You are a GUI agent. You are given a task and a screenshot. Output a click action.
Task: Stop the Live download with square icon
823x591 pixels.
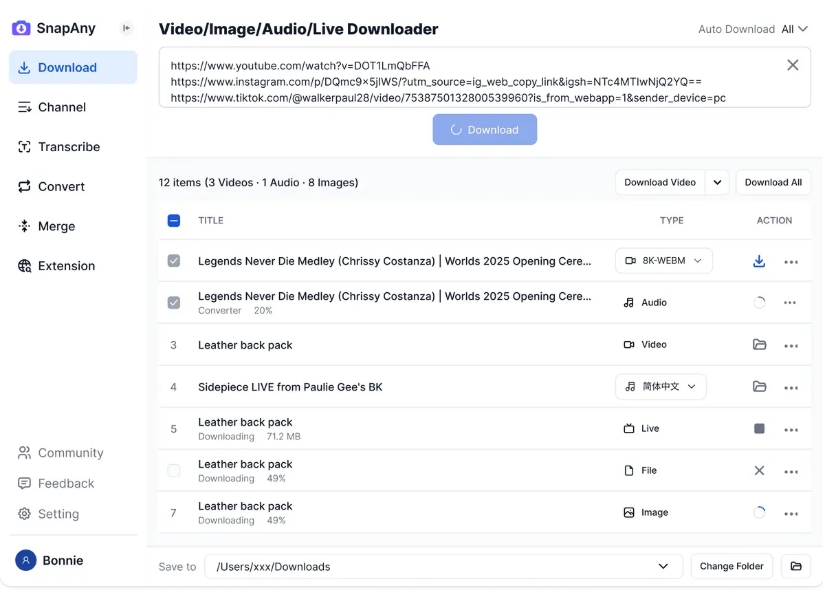click(x=759, y=429)
